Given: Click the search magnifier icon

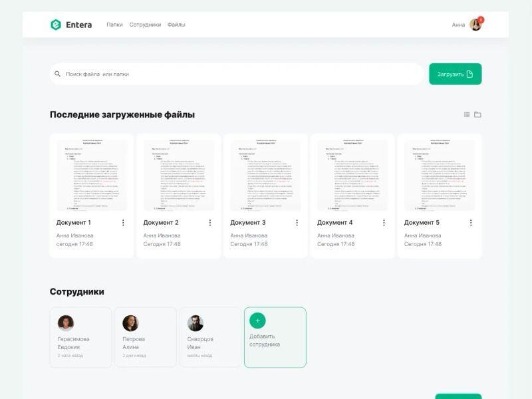Looking at the screenshot, I should (x=58, y=74).
